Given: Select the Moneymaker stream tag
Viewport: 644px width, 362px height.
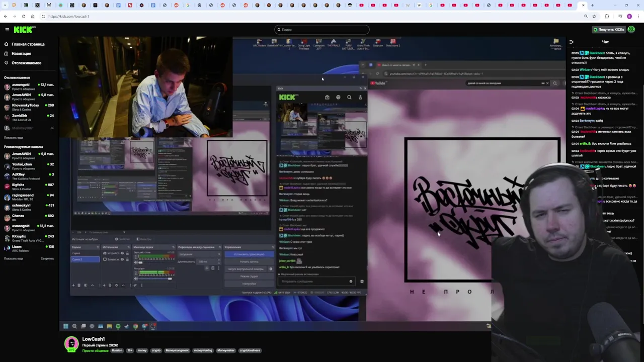Looking at the screenshot, I should pos(226,350).
